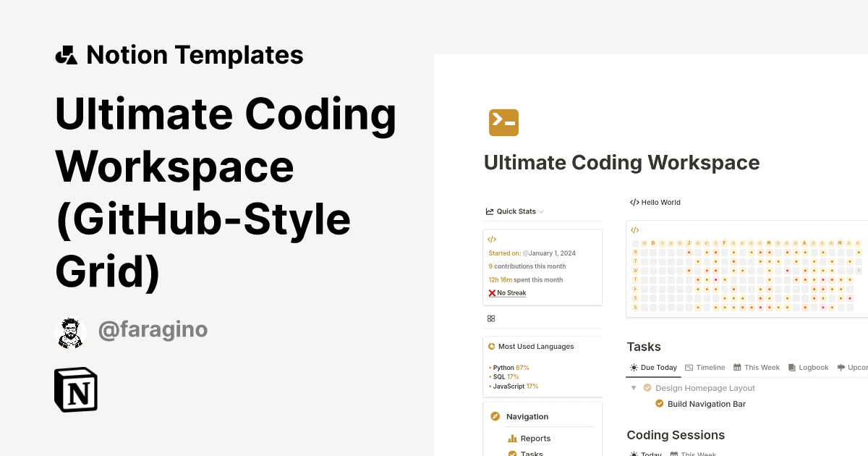
Task: Click the Most Used Languages pie chart icon
Action: point(492,347)
